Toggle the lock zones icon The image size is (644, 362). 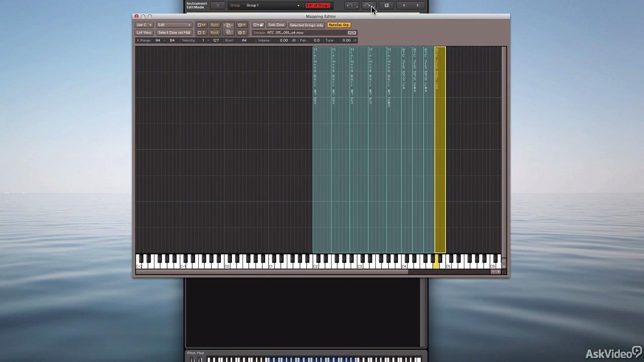[x=258, y=25]
